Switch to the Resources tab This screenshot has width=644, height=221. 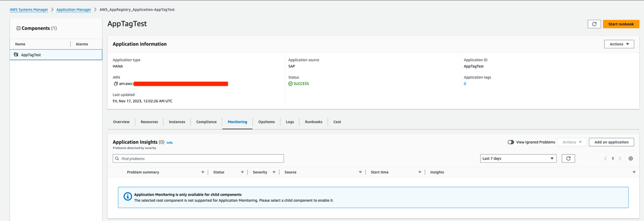pos(149,122)
